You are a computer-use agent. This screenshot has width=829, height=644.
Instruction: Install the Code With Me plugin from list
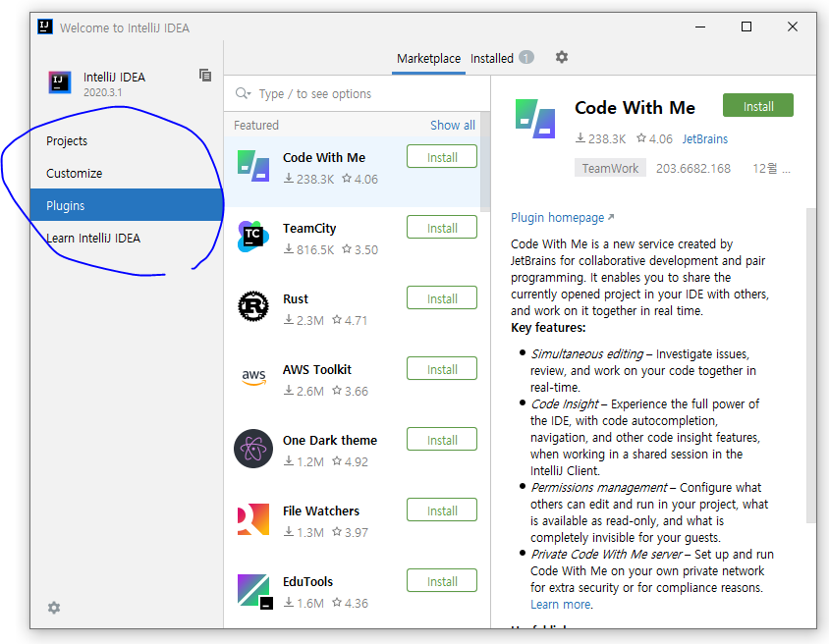(x=442, y=157)
